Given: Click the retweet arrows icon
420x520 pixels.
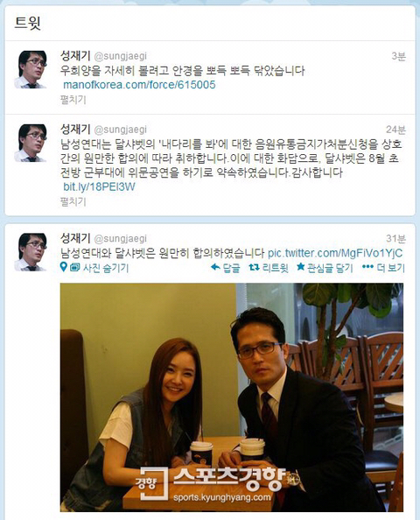Looking at the screenshot, I should click(x=254, y=267).
